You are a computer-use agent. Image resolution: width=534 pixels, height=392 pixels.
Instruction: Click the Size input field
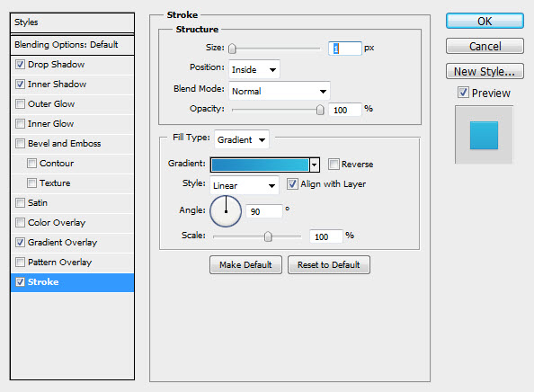[x=344, y=49]
